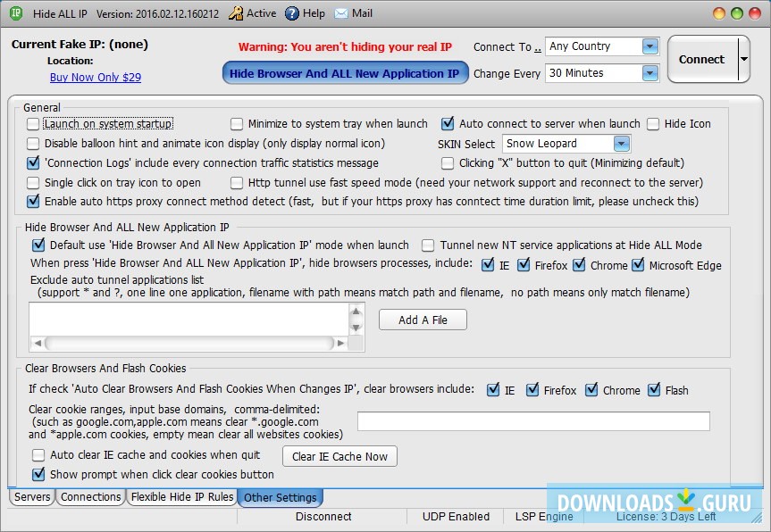
Task: Switch to the Connections tab
Action: 90,497
